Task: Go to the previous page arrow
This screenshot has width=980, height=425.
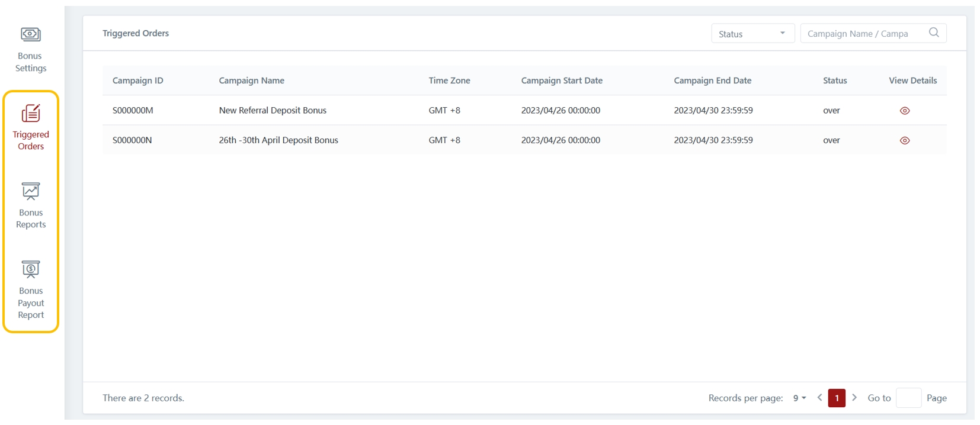Action: pyautogui.click(x=819, y=398)
